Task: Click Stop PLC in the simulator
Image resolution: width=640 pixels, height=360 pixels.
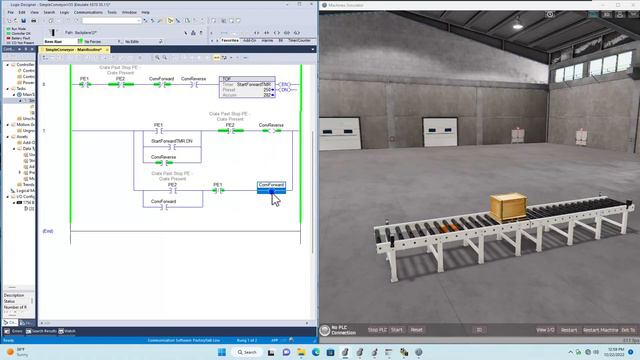Action: (x=377, y=330)
